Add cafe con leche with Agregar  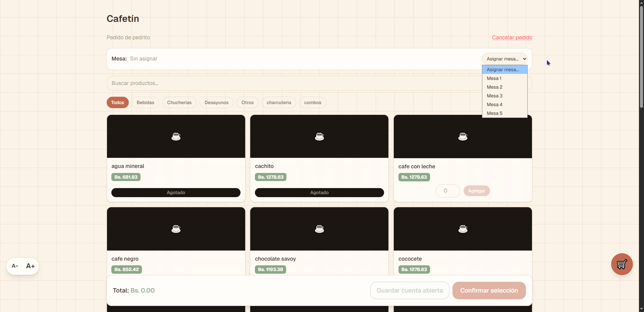477,191
